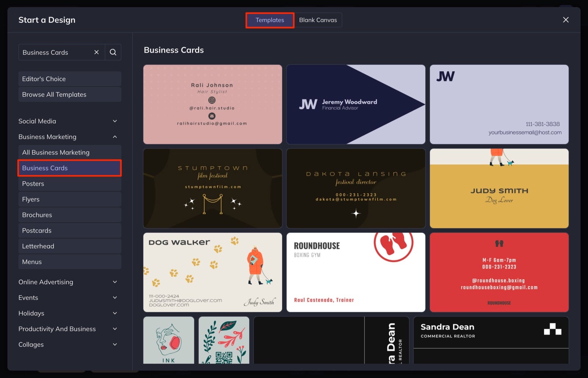
Task: Open the Letterhead templates
Action: (70, 246)
